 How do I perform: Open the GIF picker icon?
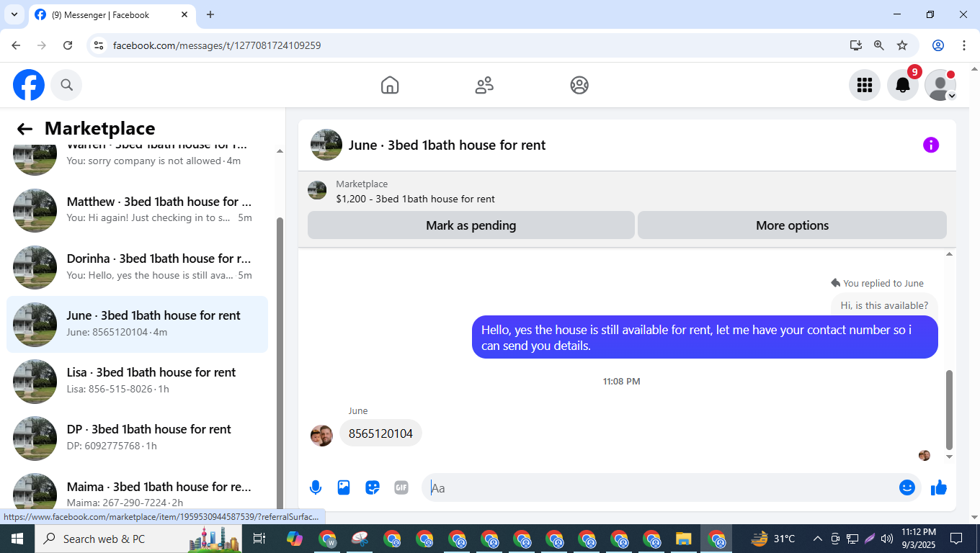(401, 487)
